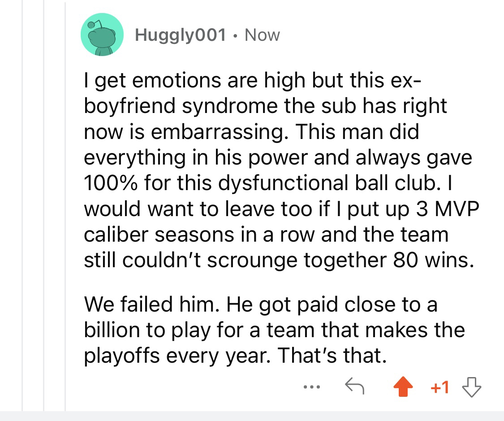Viewport: 504px width, 421px height.
Task: Tap the Snoo antenna on the avatar
Action: 94,25
